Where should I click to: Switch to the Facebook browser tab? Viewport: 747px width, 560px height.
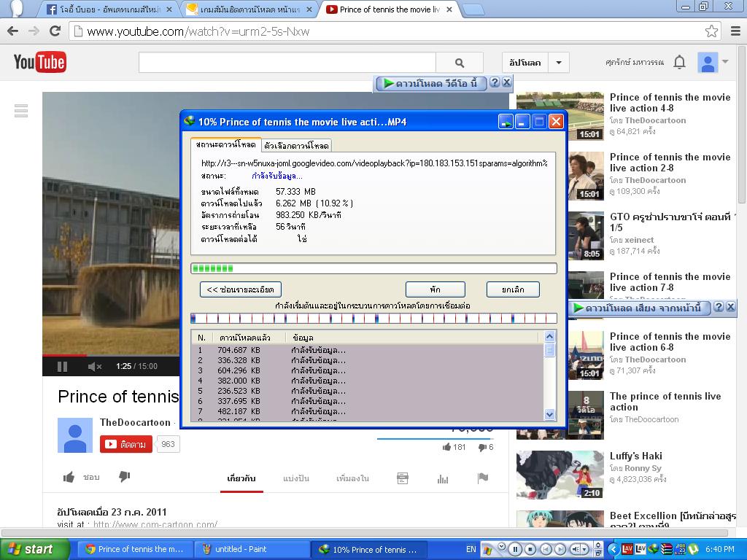tap(110, 9)
